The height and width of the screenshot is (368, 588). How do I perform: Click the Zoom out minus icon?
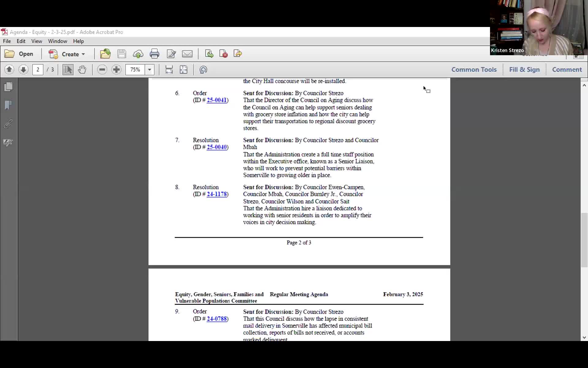[x=102, y=70]
